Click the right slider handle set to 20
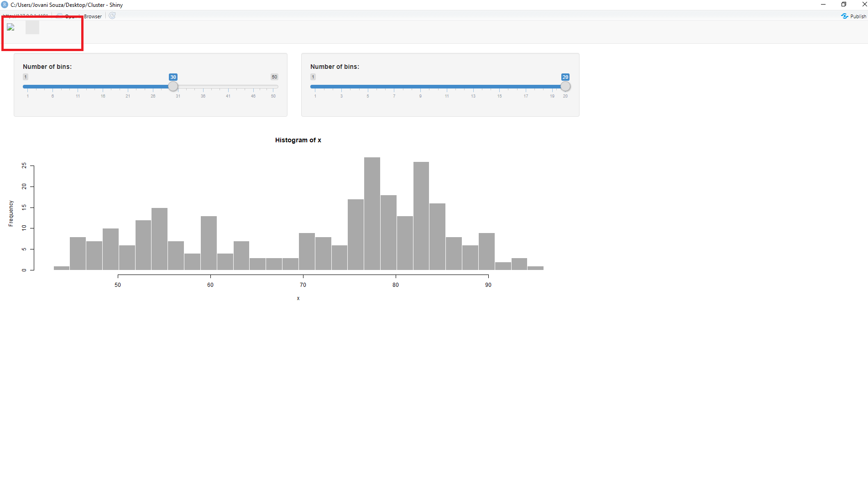The height and width of the screenshot is (477, 868). pyautogui.click(x=565, y=86)
